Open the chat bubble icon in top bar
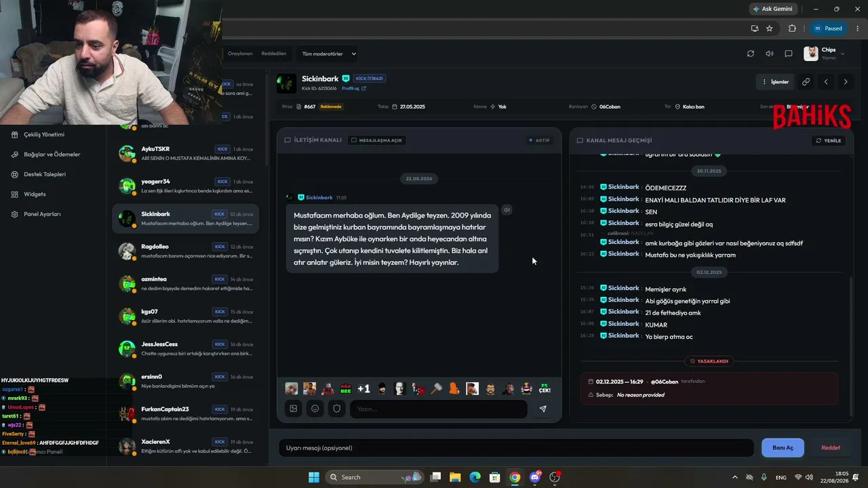The image size is (868, 488). pos(788,54)
